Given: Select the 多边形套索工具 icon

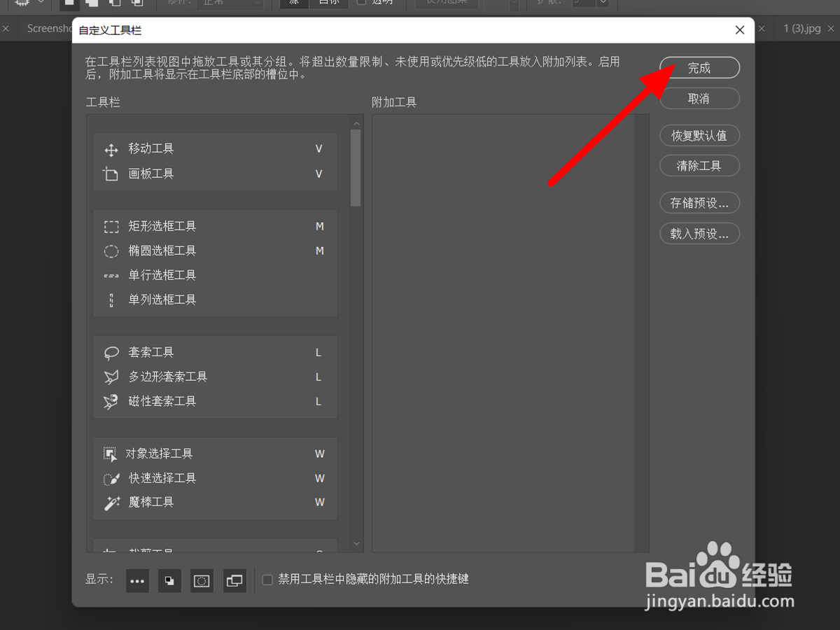Looking at the screenshot, I should point(111,377).
